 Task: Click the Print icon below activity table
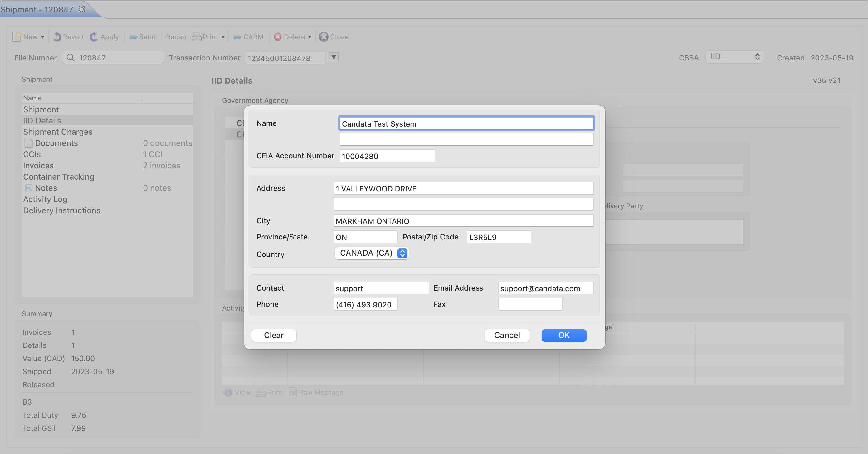pos(261,393)
